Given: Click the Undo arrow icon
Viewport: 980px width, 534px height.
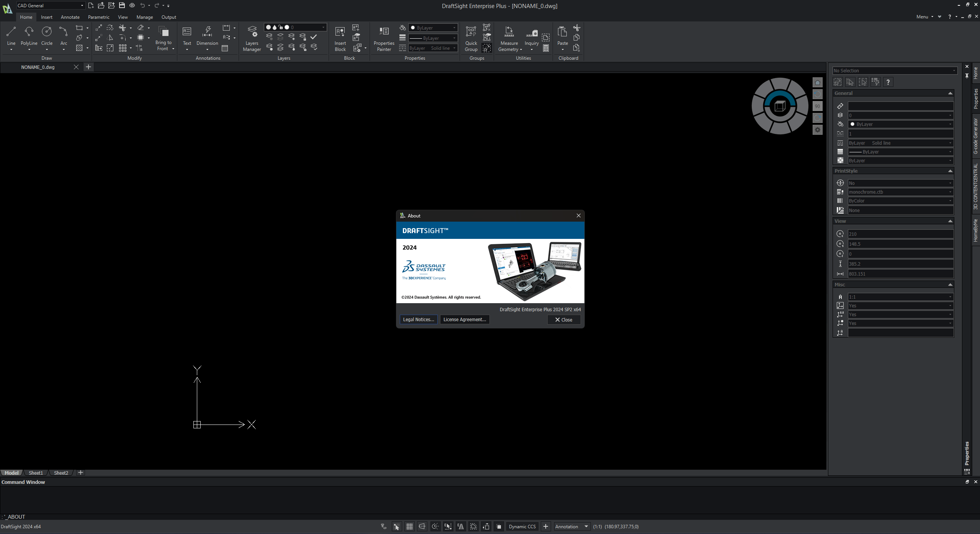Looking at the screenshot, I should 142,5.
